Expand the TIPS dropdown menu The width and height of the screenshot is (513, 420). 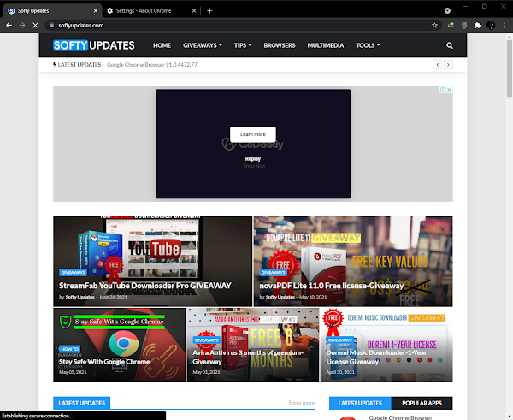tap(243, 45)
